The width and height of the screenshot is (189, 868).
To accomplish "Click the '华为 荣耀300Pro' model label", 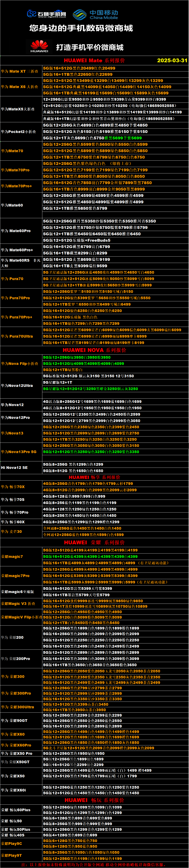I will tap(16, 693).
